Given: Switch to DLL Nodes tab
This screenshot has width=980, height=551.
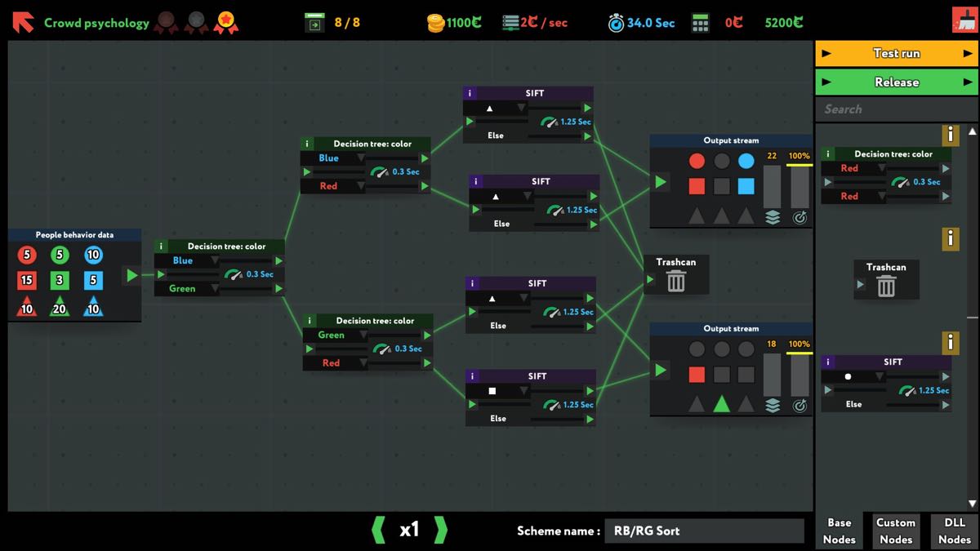Looking at the screenshot, I should tap(955, 531).
